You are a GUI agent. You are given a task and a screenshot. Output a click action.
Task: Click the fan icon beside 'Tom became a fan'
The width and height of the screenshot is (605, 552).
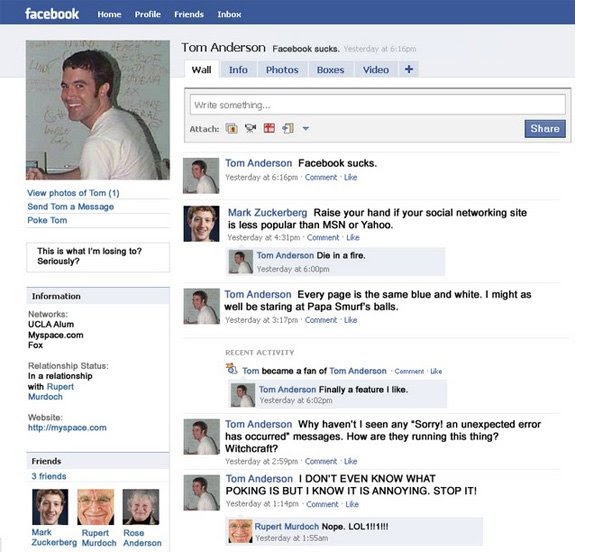click(232, 369)
